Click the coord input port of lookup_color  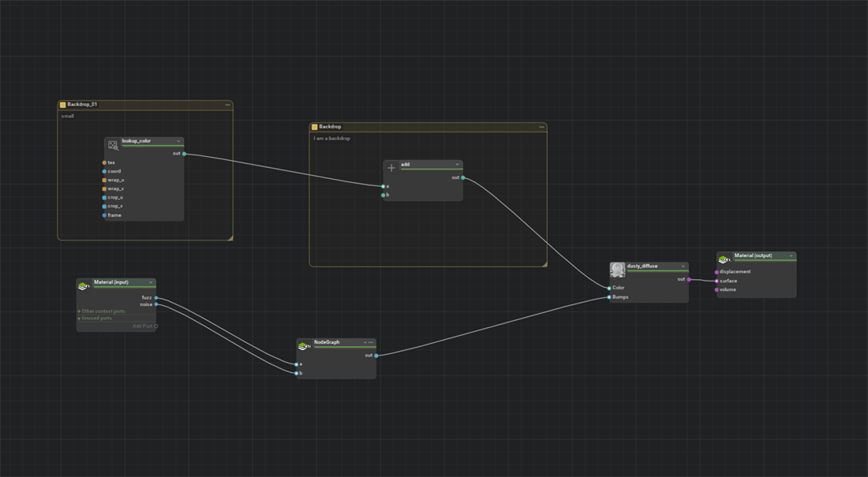point(104,172)
